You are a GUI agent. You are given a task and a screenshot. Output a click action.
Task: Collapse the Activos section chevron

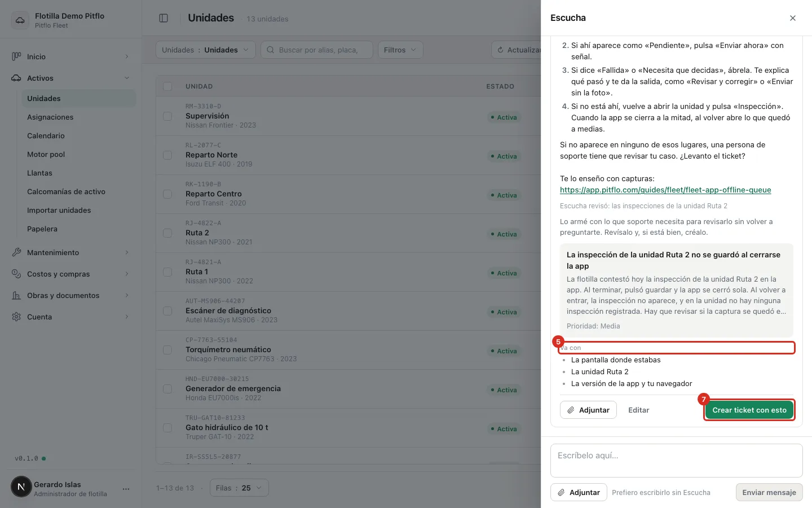[x=127, y=78]
